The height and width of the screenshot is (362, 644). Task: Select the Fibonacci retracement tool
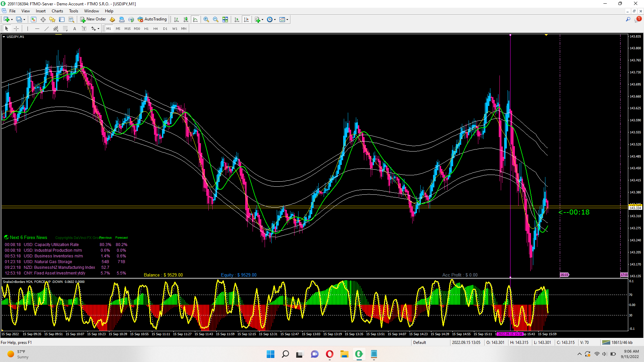point(65,29)
